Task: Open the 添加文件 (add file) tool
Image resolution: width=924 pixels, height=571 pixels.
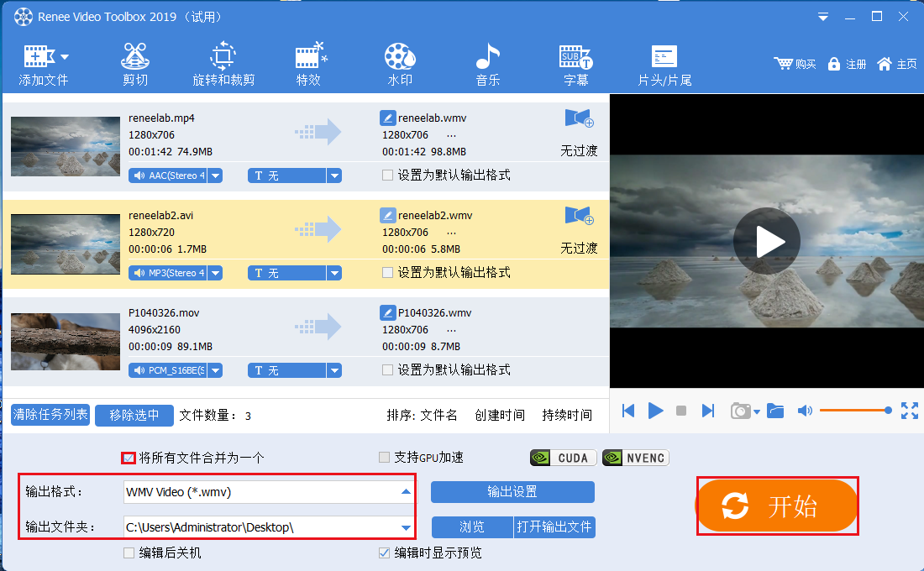Action: pyautogui.click(x=44, y=65)
